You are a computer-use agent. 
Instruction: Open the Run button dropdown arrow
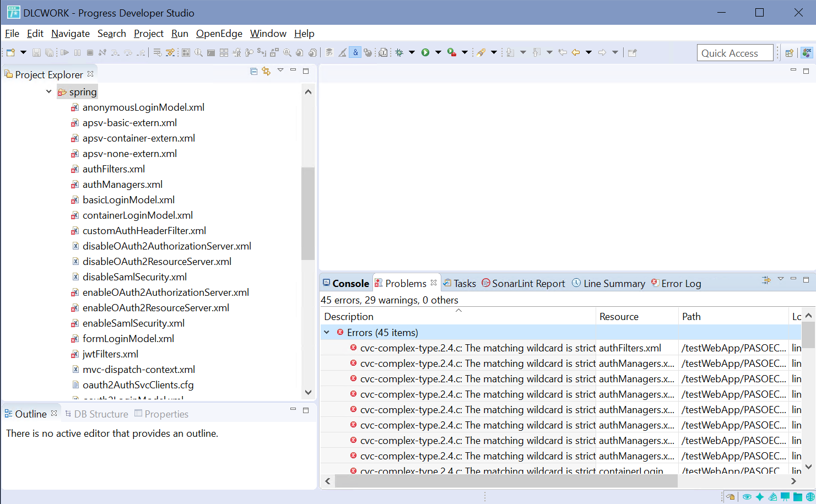tap(438, 53)
